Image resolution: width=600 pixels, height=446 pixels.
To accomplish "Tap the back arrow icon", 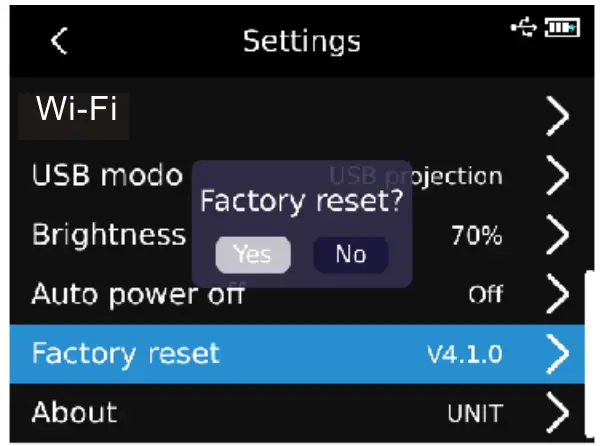I will (60, 41).
